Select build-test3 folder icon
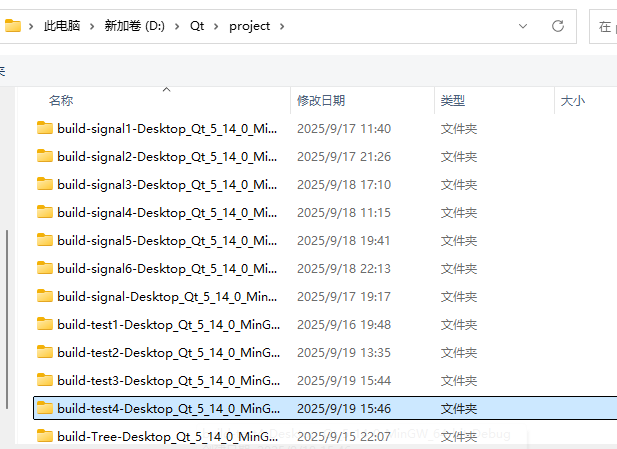This screenshot has height=449, width=617. click(x=45, y=380)
